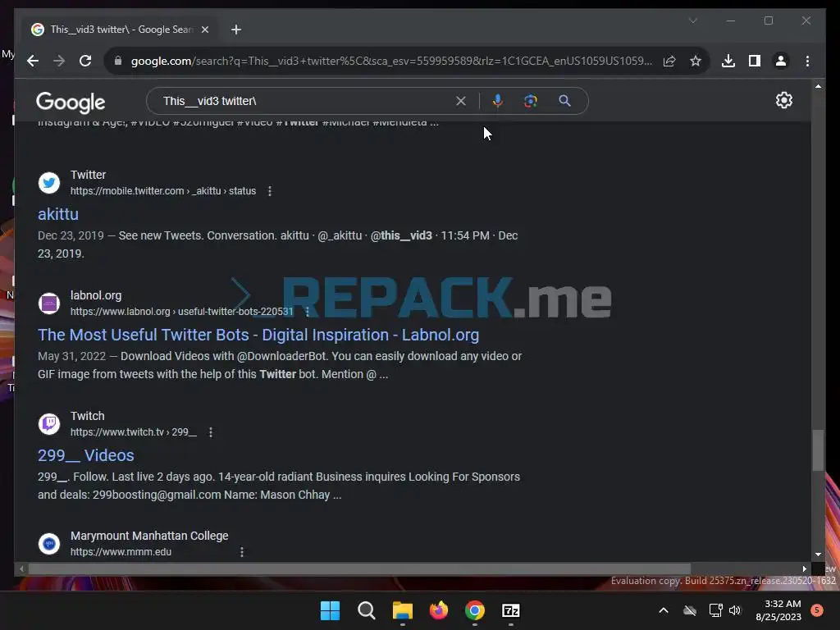Open more options for the Marymount result
840x630 pixels.
click(242, 552)
